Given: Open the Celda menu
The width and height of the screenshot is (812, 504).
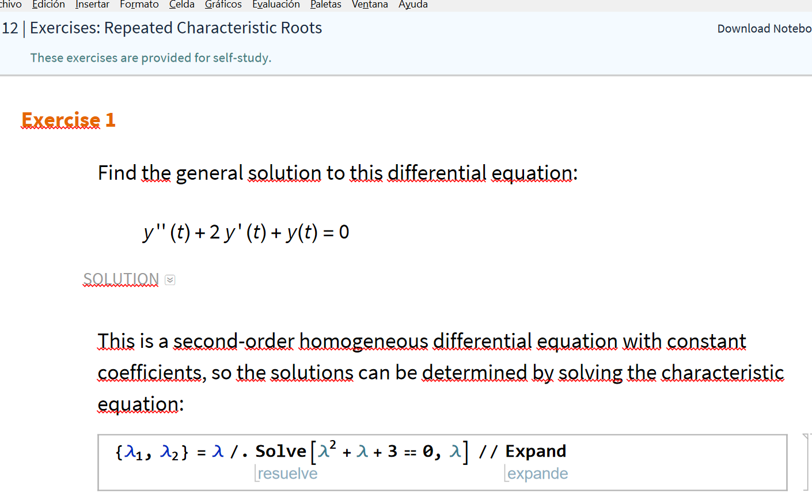Looking at the screenshot, I should (181, 5).
